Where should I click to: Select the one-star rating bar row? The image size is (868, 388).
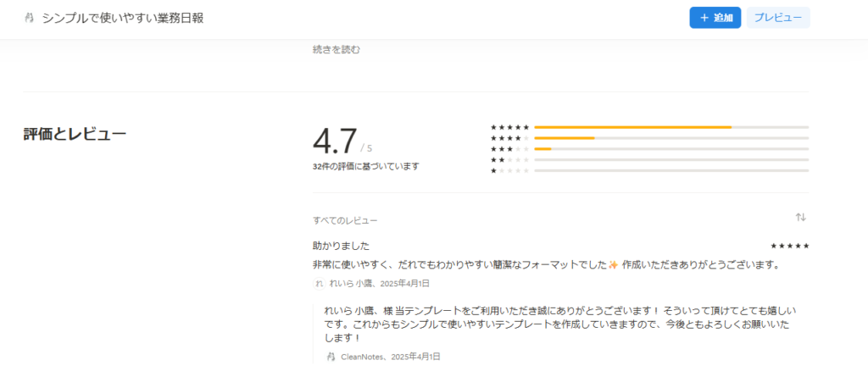[649, 170]
